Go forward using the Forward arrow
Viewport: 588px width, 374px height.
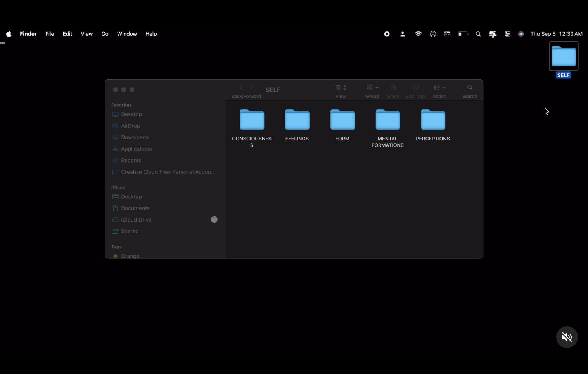251,88
